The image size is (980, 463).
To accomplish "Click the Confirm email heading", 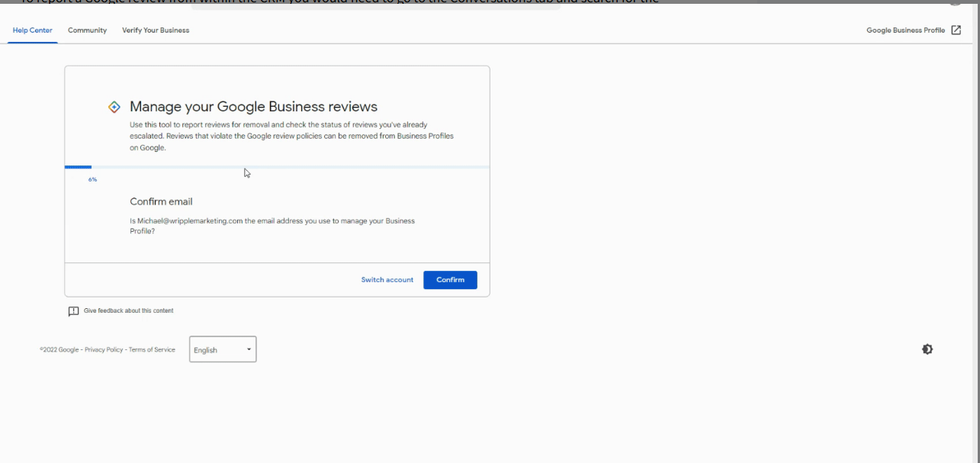I will coord(161,202).
